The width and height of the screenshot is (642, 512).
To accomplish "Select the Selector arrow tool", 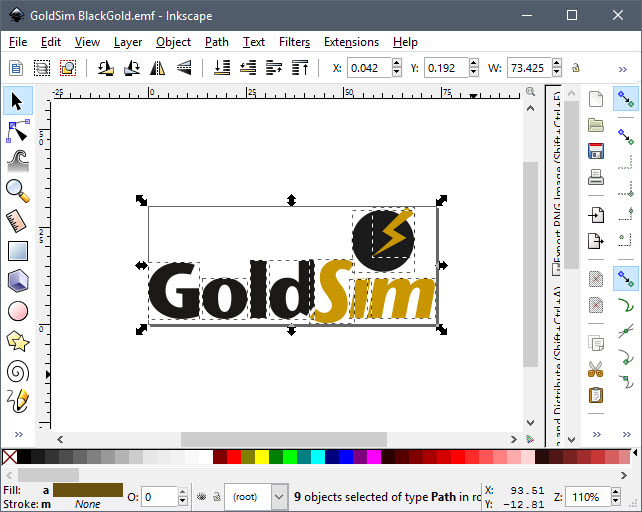I will coord(18,101).
